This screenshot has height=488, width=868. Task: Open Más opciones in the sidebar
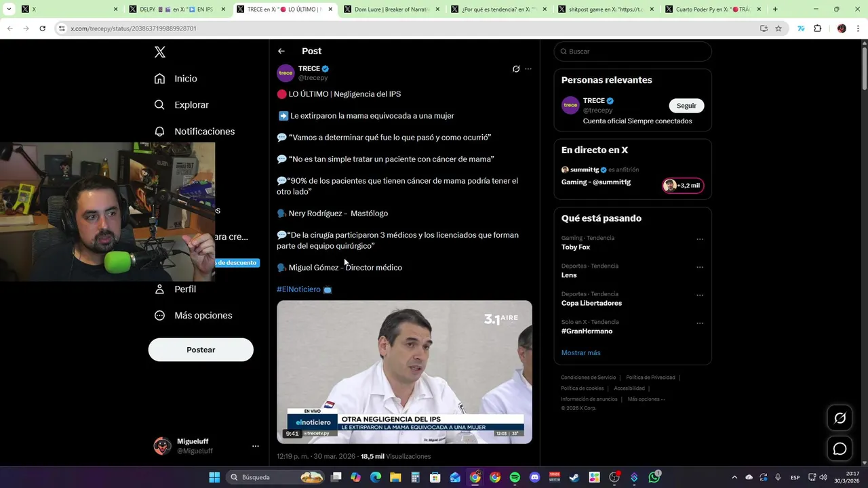(x=193, y=315)
